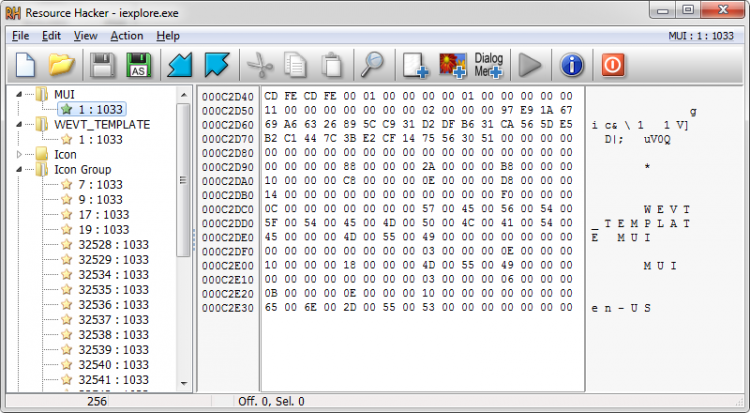Click the green star of MUI 1 : 1033
750x413 pixels.
67,110
